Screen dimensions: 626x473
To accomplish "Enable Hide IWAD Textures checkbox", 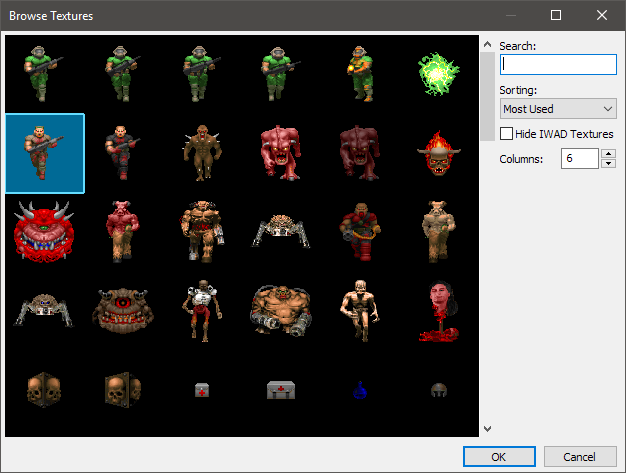I will pyautogui.click(x=507, y=134).
